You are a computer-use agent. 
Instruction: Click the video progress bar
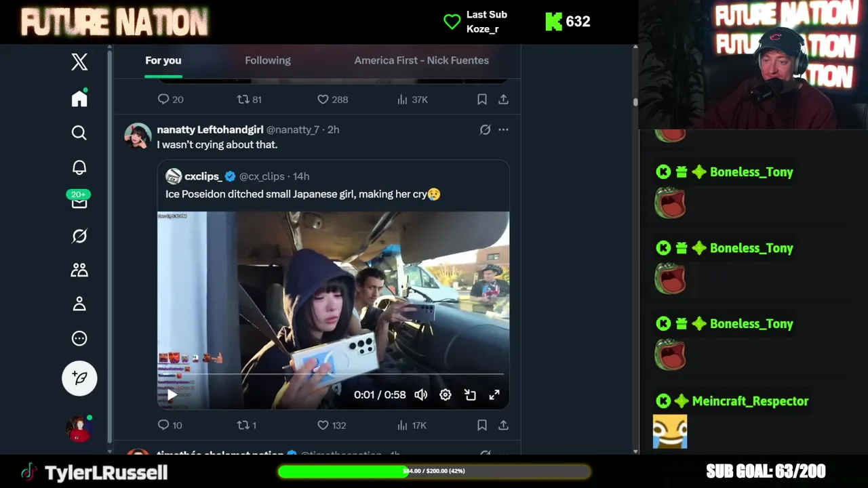(x=332, y=373)
